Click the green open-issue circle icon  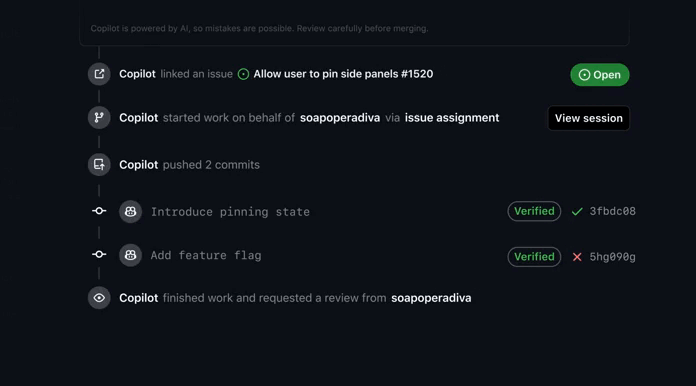[x=243, y=74]
